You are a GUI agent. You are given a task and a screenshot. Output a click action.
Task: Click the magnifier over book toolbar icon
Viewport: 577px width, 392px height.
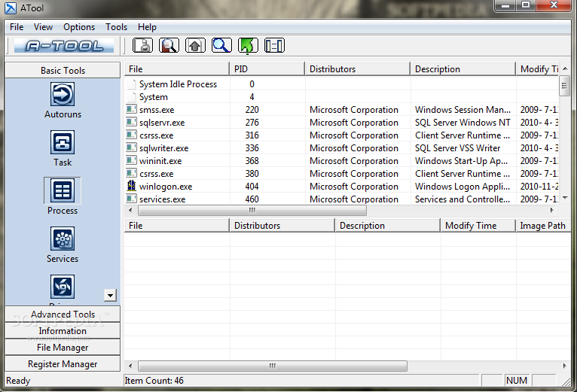[169, 46]
